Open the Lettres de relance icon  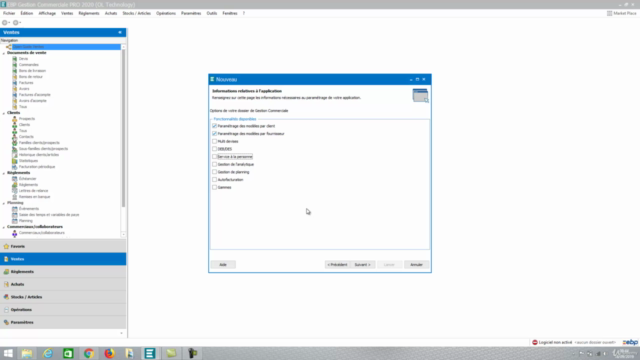(x=15, y=191)
